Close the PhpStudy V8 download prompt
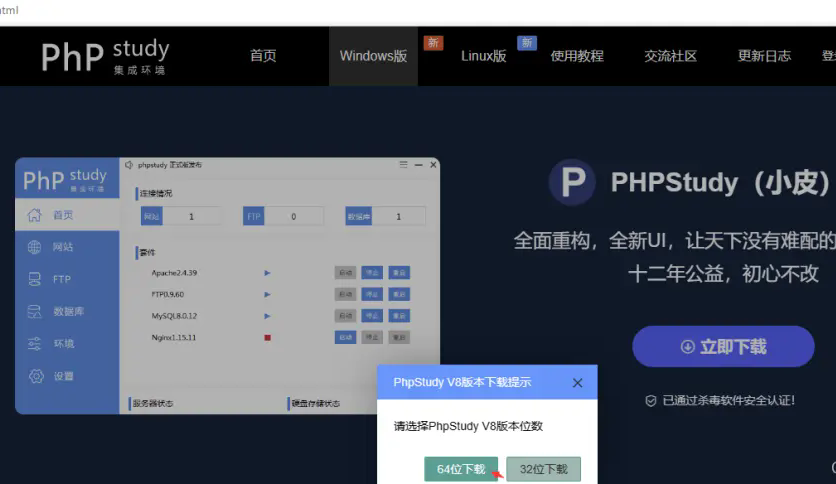Screen dimensions: 836x484 577,383
